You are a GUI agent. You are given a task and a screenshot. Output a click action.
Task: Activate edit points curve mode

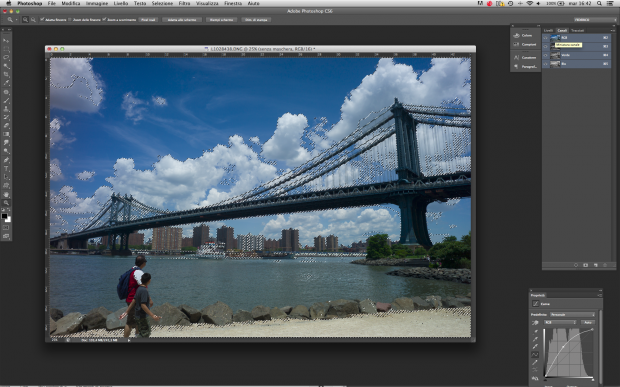pyautogui.click(x=536, y=355)
